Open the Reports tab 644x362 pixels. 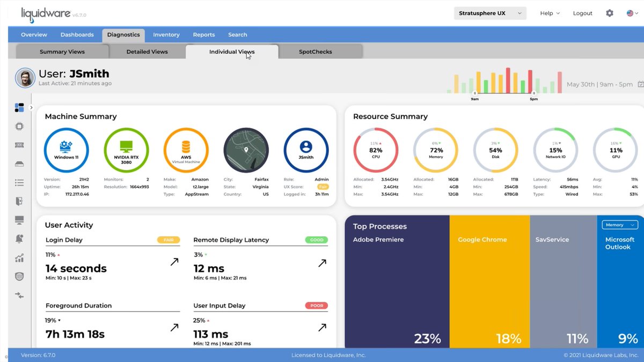pos(204,35)
